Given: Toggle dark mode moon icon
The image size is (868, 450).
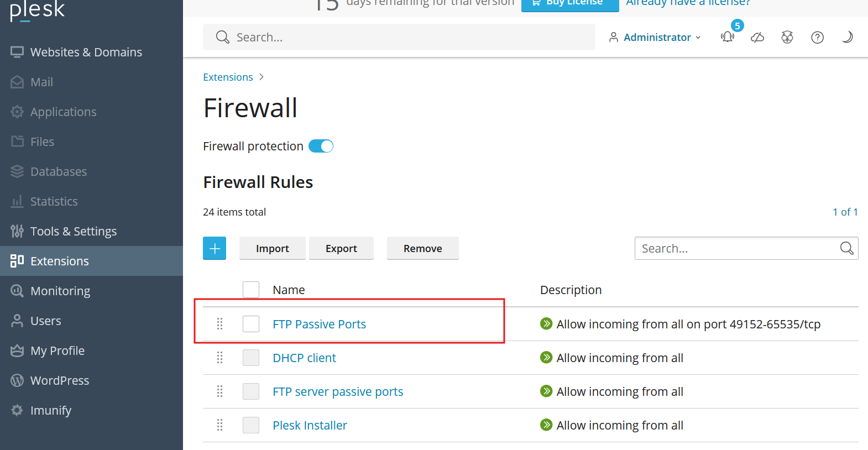Looking at the screenshot, I should (x=847, y=37).
